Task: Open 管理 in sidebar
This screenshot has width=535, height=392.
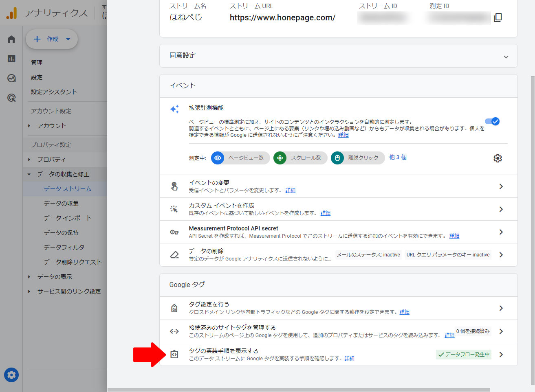Action: point(37,63)
